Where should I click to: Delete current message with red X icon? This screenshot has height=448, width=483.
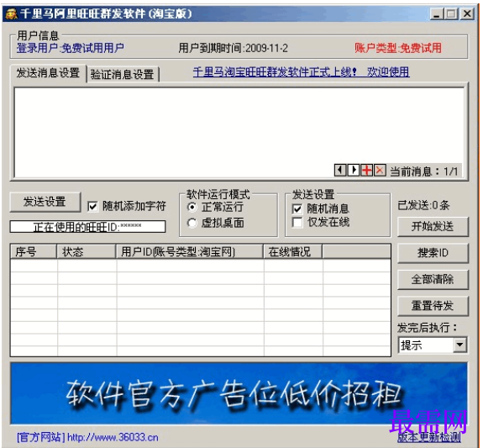click(x=380, y=170)
